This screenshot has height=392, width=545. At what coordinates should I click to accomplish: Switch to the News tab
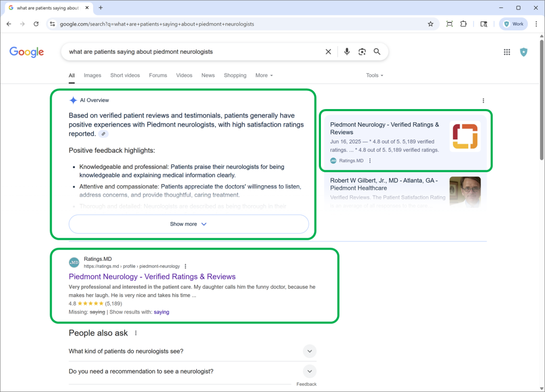(x=208, y=76)
